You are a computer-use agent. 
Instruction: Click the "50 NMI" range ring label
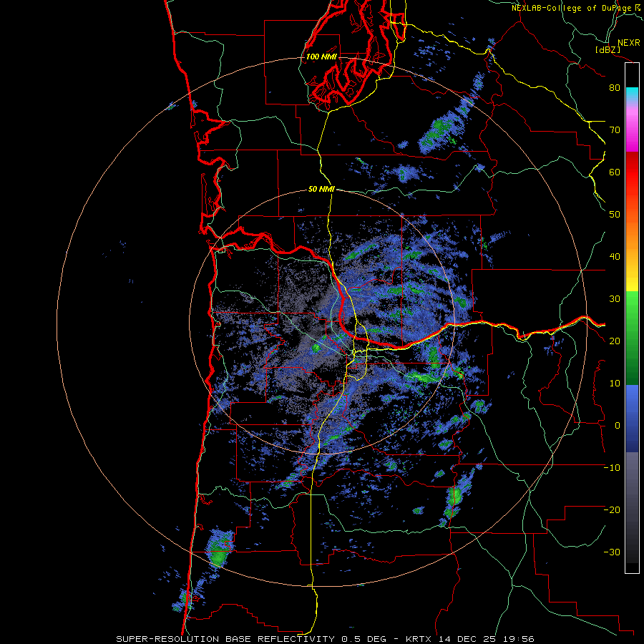click(x=321, y=190)
